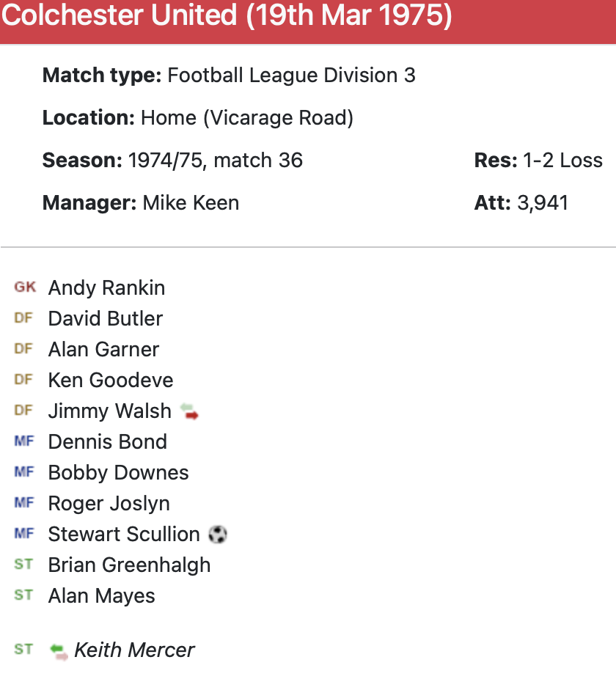Screen dimensions: 616x679
Task: Click the ST icon beside Keith Mercer
Action: click(23, 650)
